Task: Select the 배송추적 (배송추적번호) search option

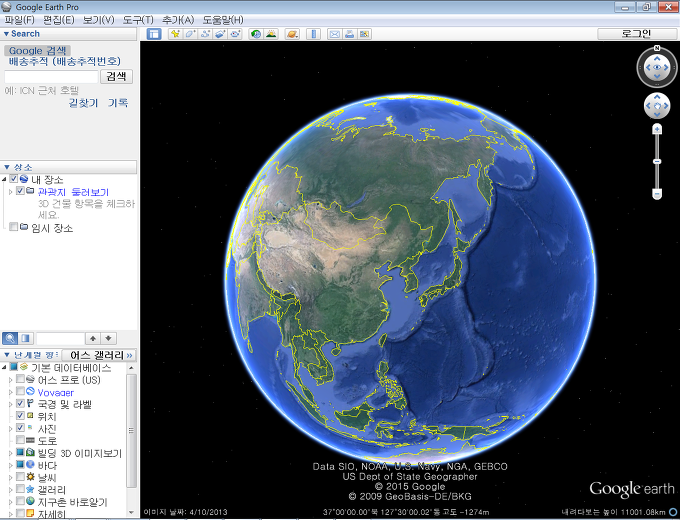Action: tap(65, 62)
